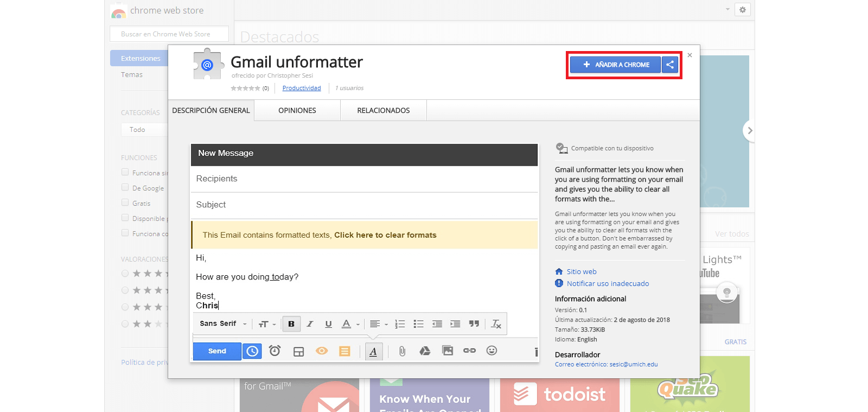868x412 pixels.
Task: Open the settings gear in Chrome Web Store
Action: click(x=743, y=10)
